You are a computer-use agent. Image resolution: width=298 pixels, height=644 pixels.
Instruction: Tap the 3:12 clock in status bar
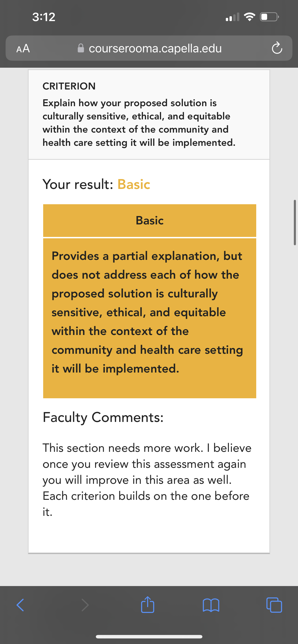(44, 17)
